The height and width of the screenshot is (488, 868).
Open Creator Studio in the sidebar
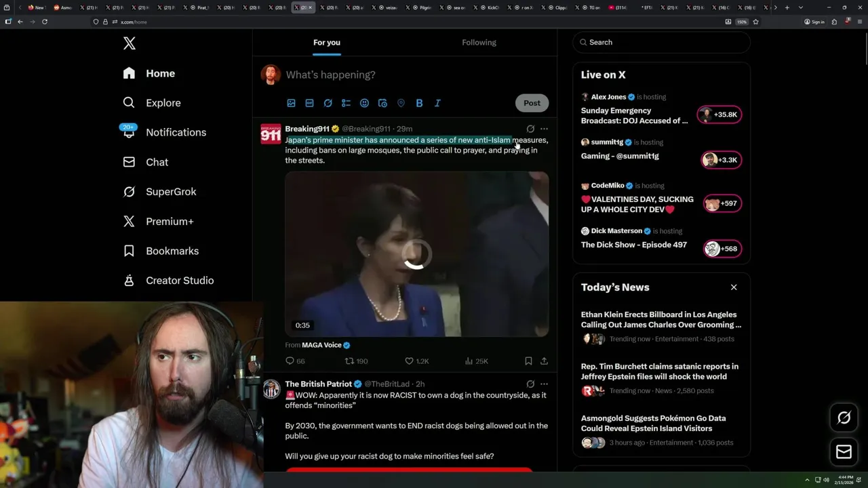pos(168,281)
